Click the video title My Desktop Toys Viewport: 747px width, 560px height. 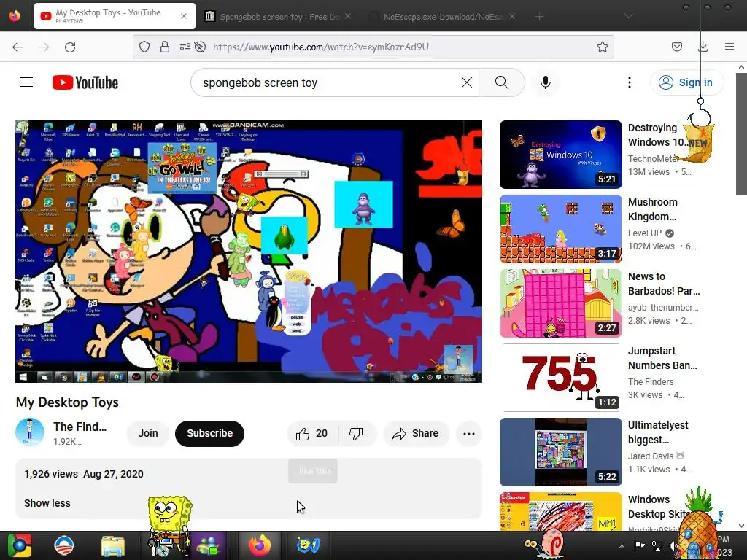coord(67,402)
